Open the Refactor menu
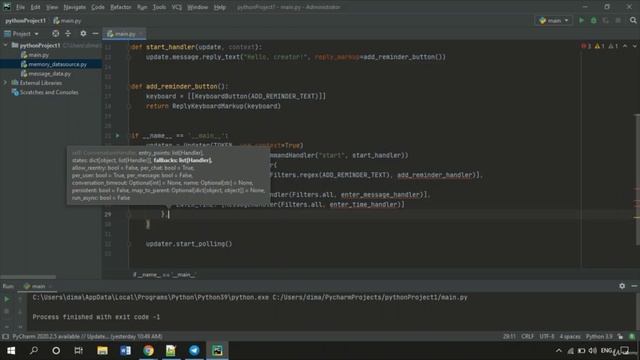The height and width of the screenshot is (360, 640). tap(120, 7)
